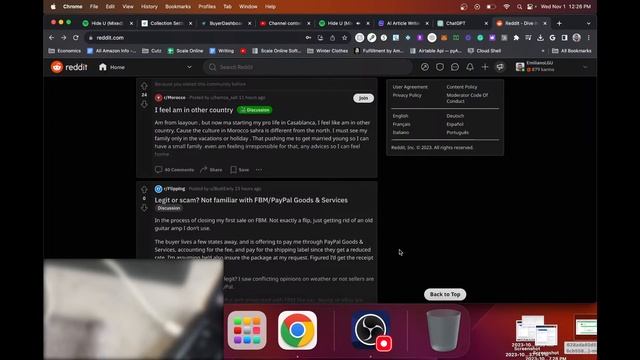Image resolution: width=640 pixels, height=360 pixels.
Task: Open the Privacy Policy link
Action: tap(407, 95)
